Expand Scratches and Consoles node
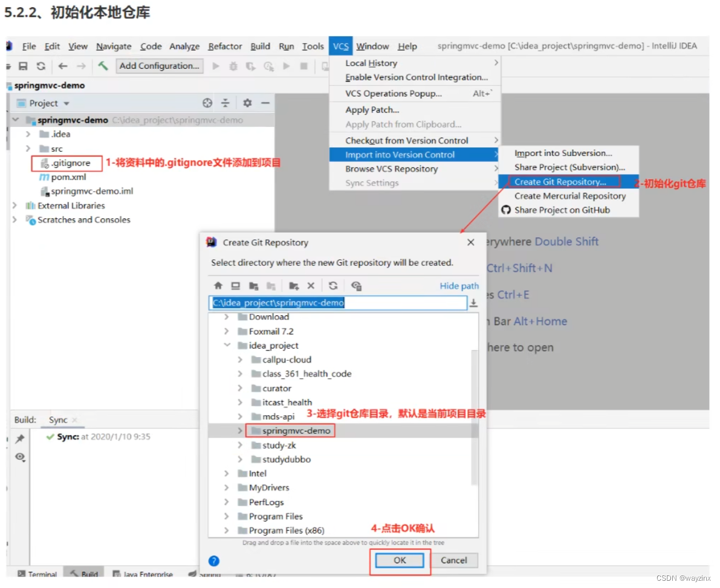The width and height of the screenshot is (720, 588). (15, 220)
